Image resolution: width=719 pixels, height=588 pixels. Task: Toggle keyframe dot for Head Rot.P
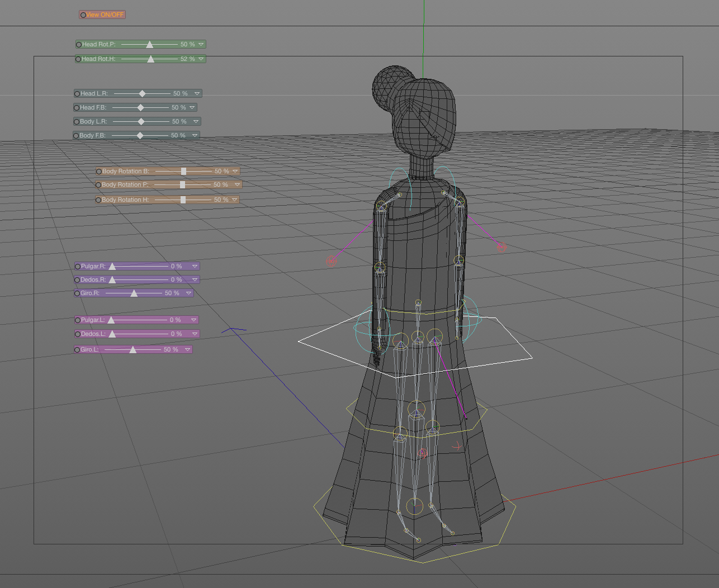[79, 45]
